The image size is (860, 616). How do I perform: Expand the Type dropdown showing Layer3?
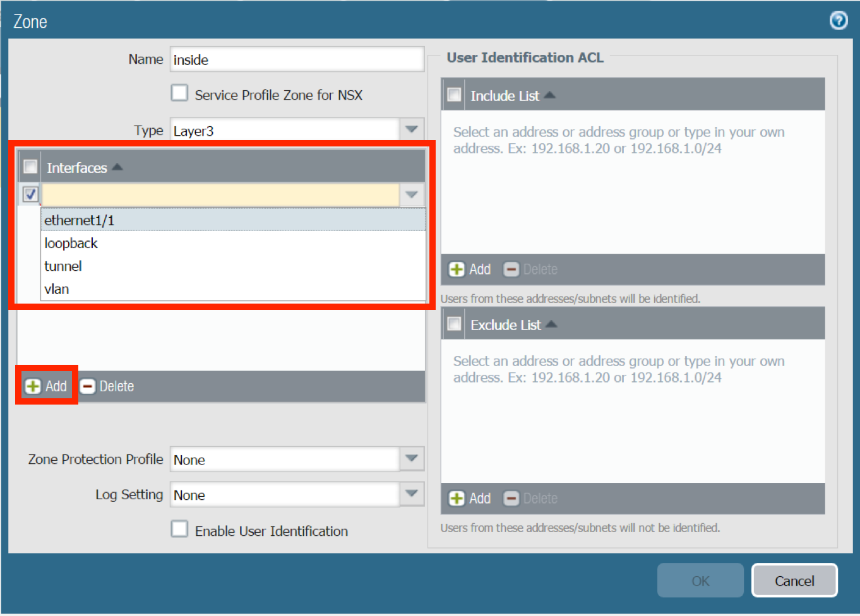412,130
